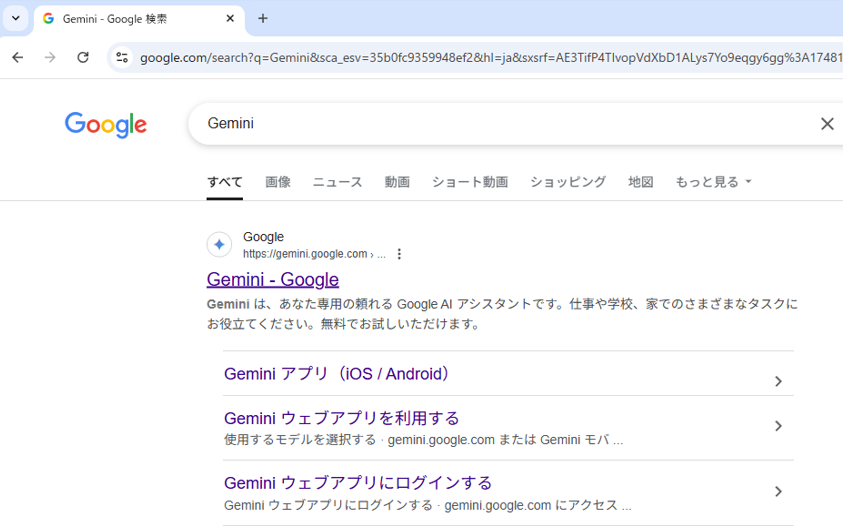The height and width of the screenshot is (526, 843).
Task: Click chevron next to Gemini アプリ (iOS / Android)
Action: [x=778, y=381]
